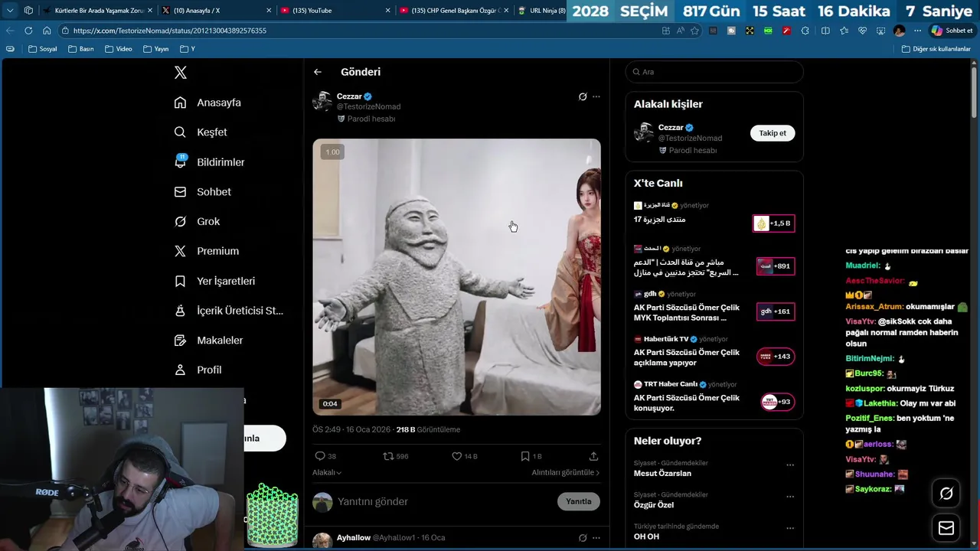The height and width of the screenshot is (551, 980).
Task: Click the browser refresh button
Action: (28, 31)
